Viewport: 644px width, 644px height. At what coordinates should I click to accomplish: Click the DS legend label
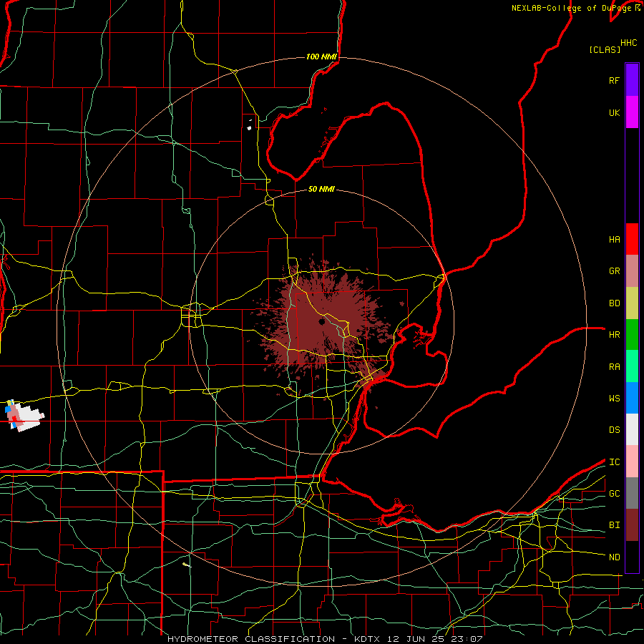614,430
